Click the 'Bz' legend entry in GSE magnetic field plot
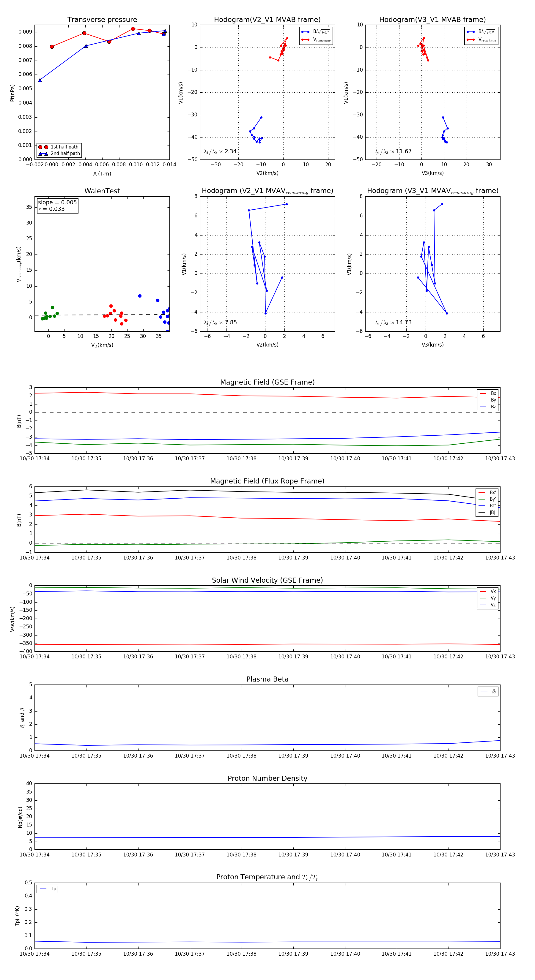This screenshot has height=980, width=535. point(488,407)
